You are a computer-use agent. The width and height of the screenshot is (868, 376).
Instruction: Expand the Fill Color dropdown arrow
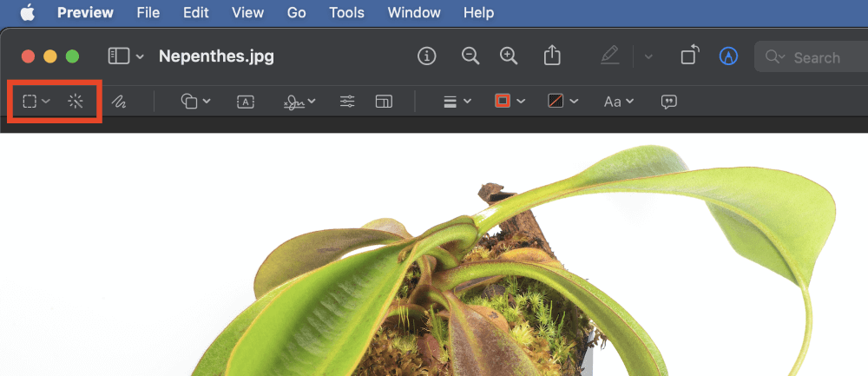(x=574, y=102)
